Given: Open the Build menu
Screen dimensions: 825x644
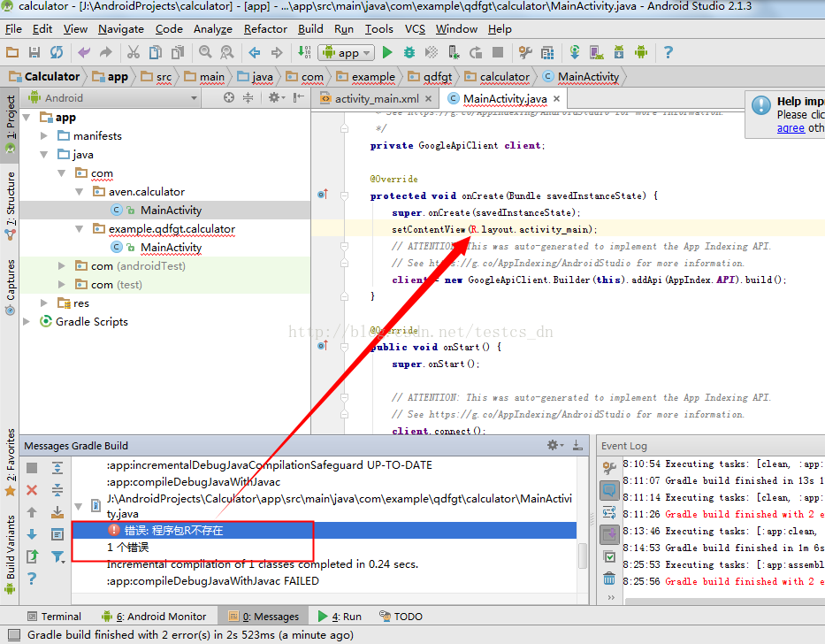Looking at the screenshot, I should click(x=310, y=29).
